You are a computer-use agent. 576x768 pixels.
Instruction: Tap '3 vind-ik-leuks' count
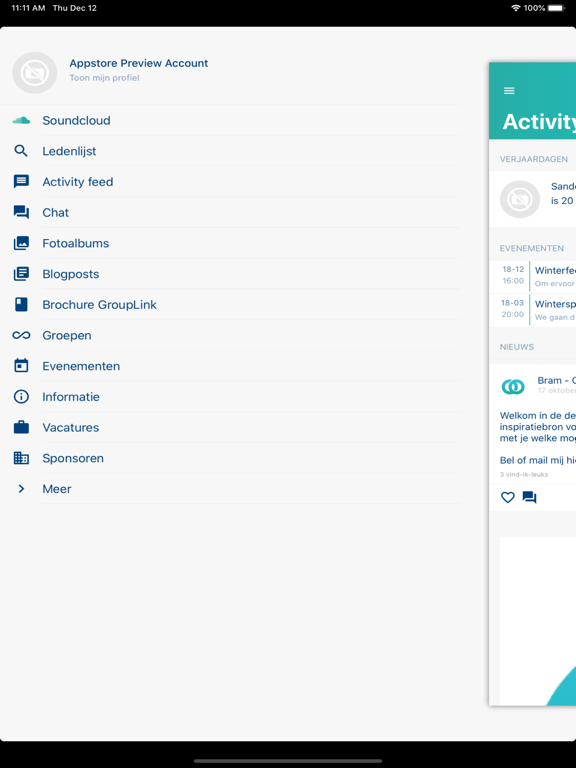pos(524,474)
